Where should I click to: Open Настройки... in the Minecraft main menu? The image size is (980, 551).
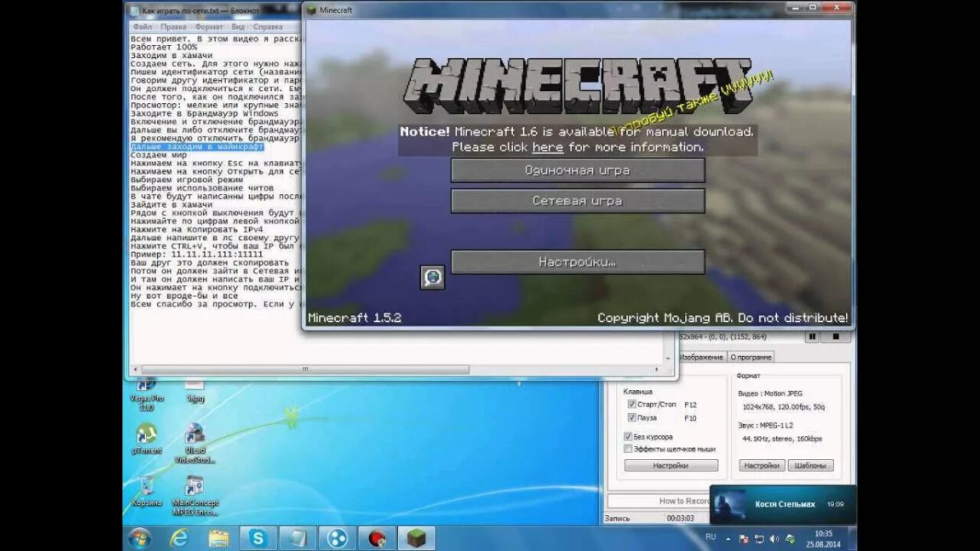coord(577,262)
